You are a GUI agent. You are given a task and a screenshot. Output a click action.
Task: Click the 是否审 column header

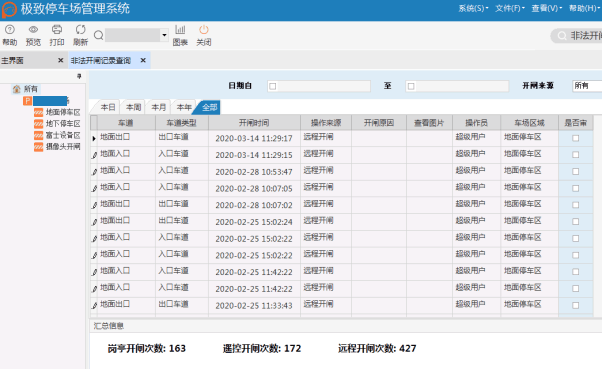576,123
